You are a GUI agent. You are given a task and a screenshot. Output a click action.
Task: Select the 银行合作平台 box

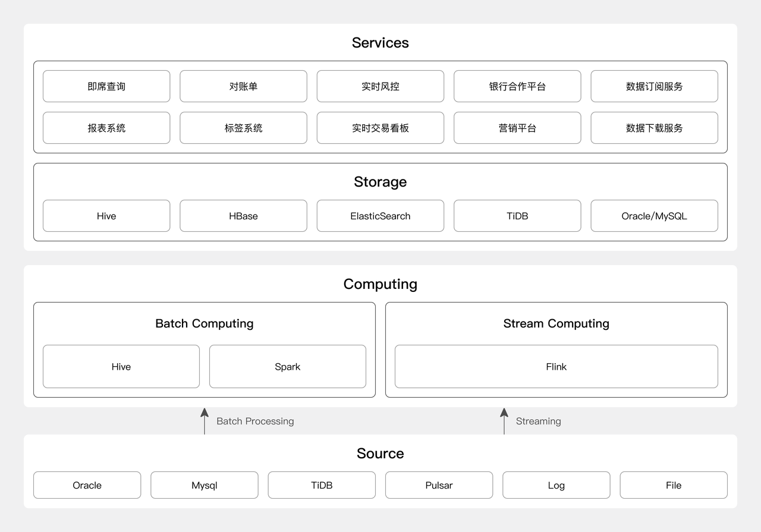(x=517, y=86)
